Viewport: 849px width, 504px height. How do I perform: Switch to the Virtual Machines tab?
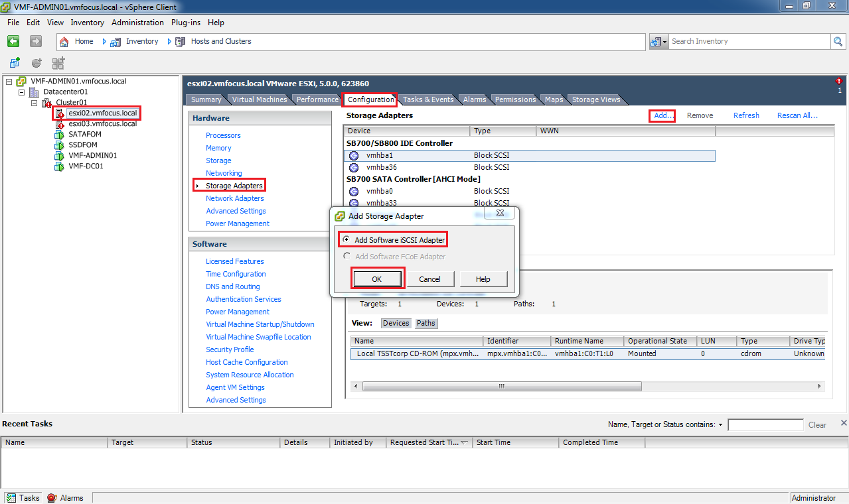click(259, 99)
